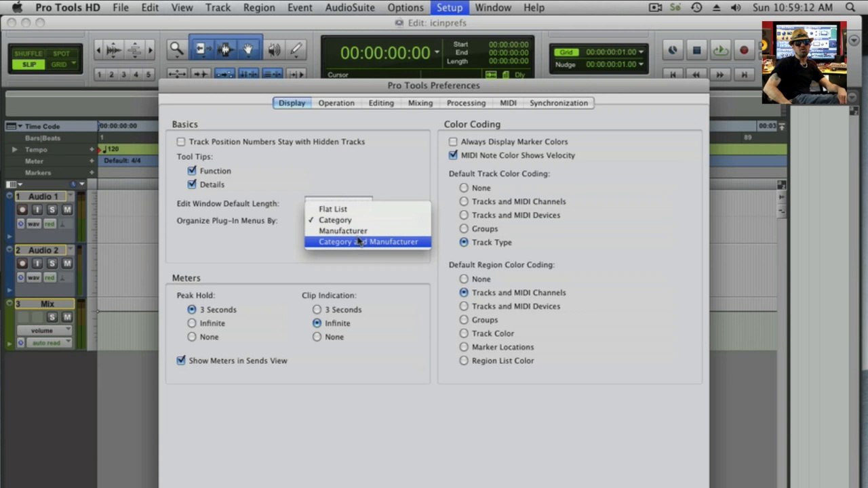Image resolution: width=868 pixels, height=488 pixels.
Task: Toggle MIDI Note Color Shows Velocity
Action: click(x=453, y=155)
